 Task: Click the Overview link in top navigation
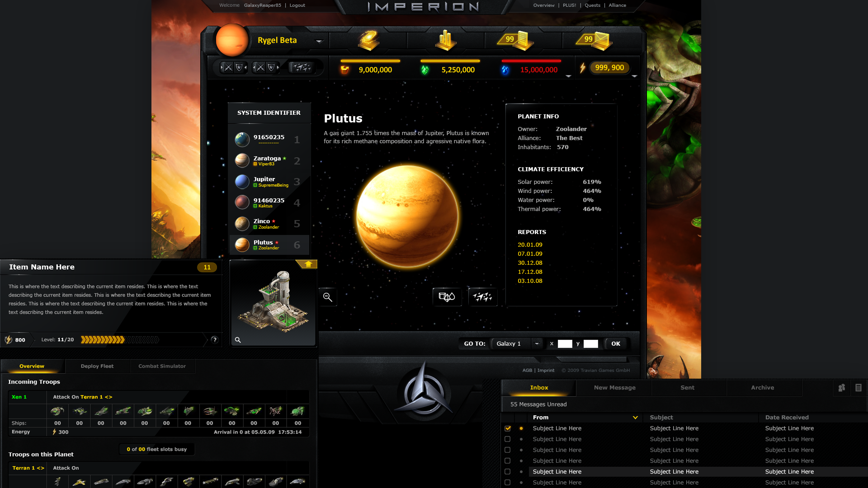pos(543,5)
